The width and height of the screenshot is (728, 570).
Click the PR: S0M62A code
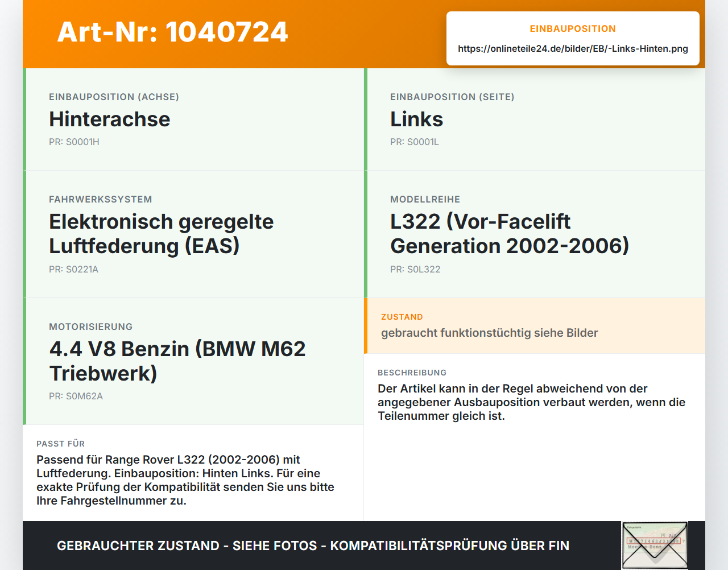point(76,396)
